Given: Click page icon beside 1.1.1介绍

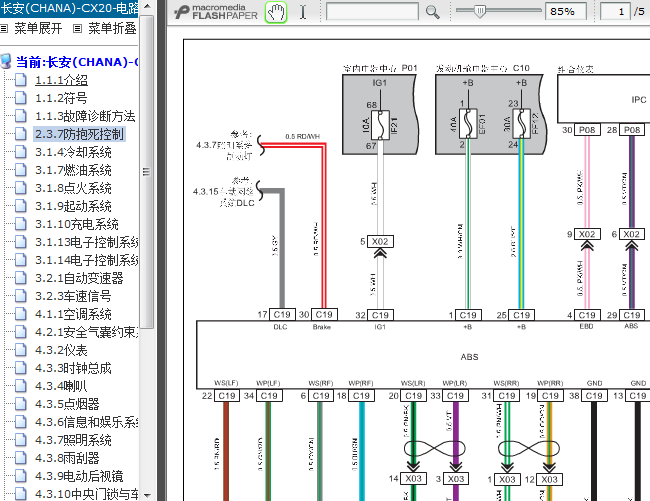Looking at the screenshot, I should pyautogui.click(x=21, y=80).
